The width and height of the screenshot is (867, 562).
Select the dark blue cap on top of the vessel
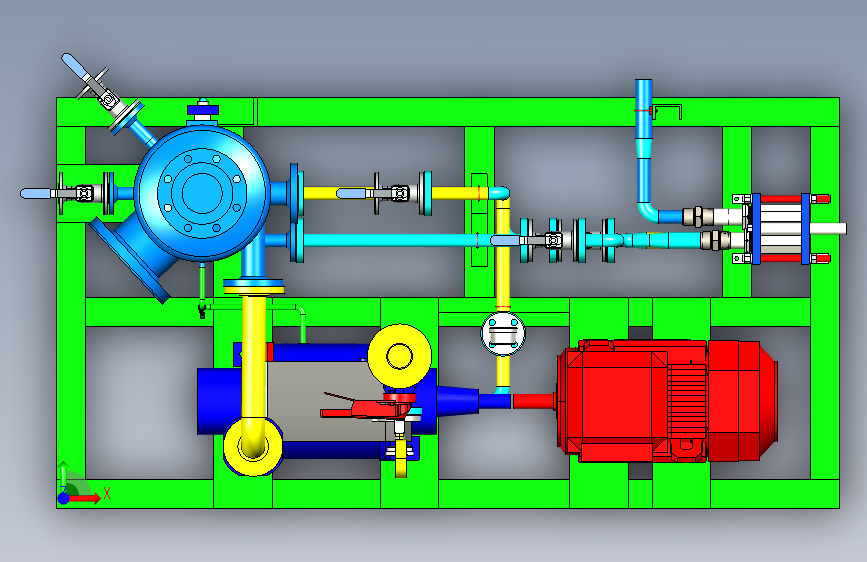[x=203, y=110]
